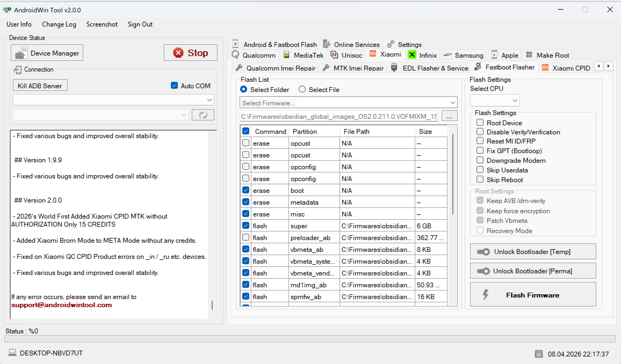Switch to EDL Flasher & Service tab
Image resolution: width=621 pixels, height=364 pixels.
435,68
